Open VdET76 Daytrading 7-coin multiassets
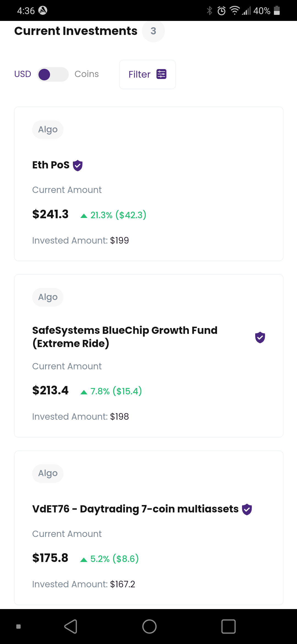Image resolution: width=297 pixels, height=644 pixels. 135,509
